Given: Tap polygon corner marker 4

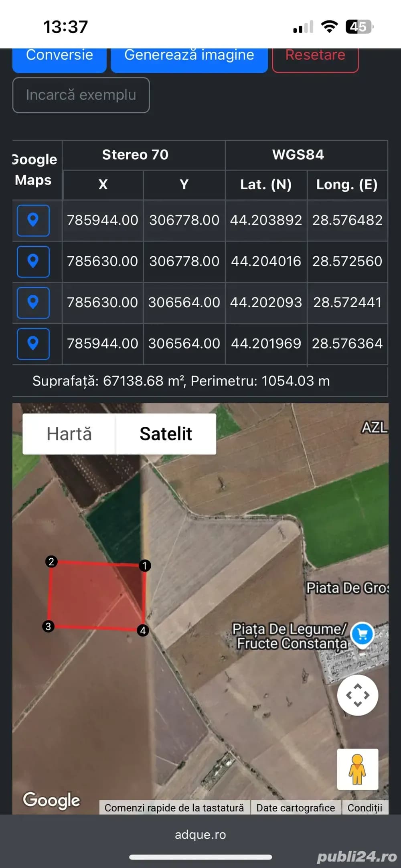Looking at the screenshot, I should click(x=143, y=631).
